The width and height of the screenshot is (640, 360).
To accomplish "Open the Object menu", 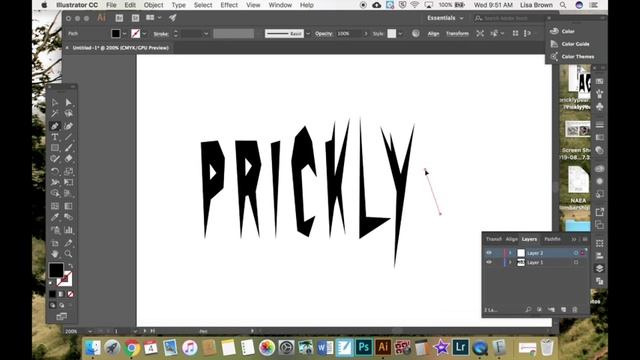I will [153, 5].
